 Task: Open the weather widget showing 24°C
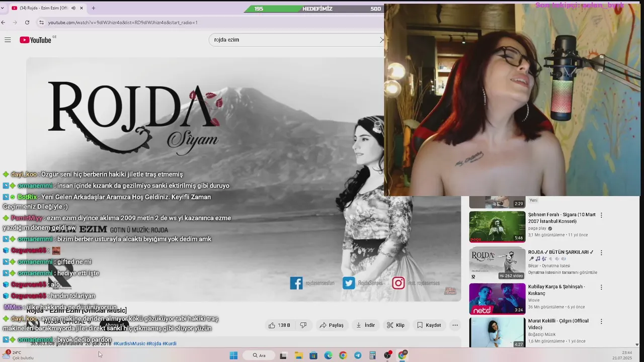(x=19, y=355)
